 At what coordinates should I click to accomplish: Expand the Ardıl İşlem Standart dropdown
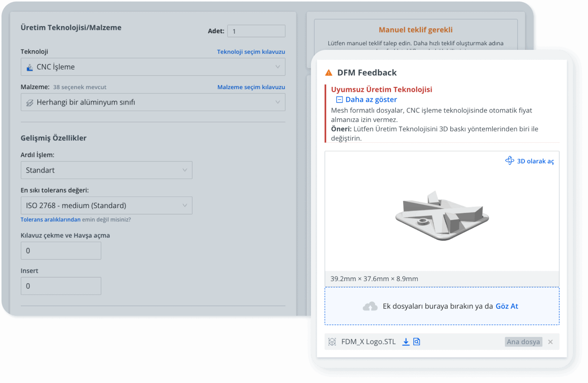106,170
